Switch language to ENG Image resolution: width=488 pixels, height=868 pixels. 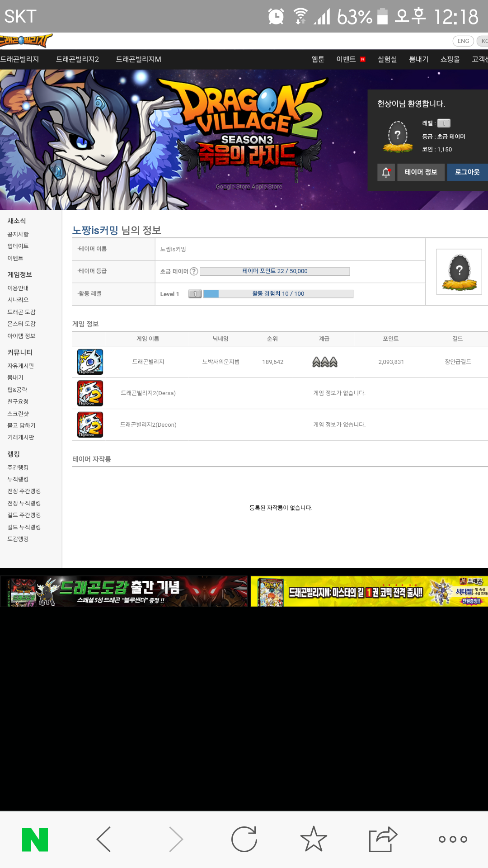click(x=463, y=41)
